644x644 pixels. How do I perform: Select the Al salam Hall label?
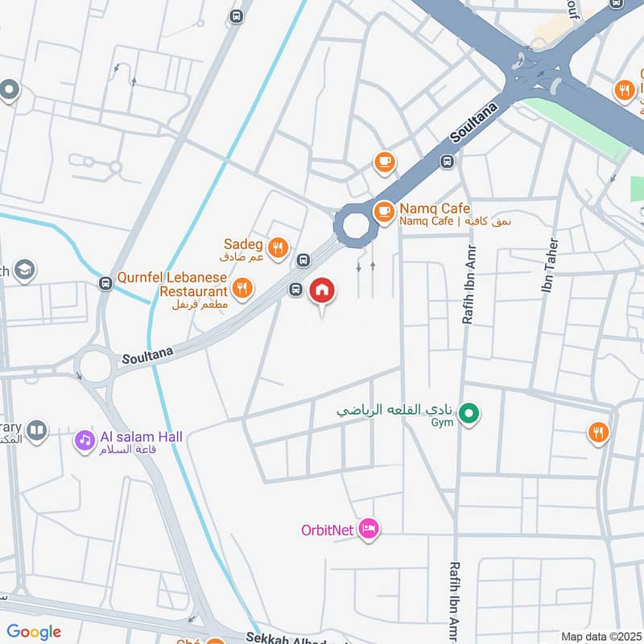tap(142, 437)
